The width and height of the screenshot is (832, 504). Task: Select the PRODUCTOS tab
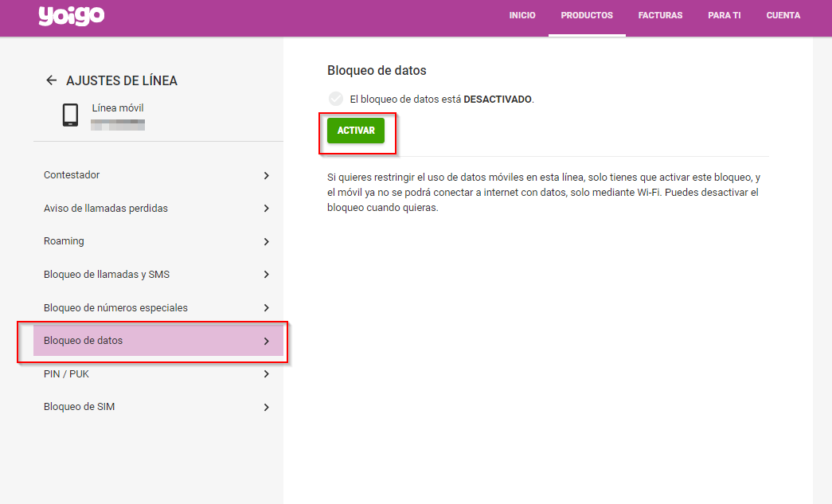pyautogui.click(x=587, y=16)
